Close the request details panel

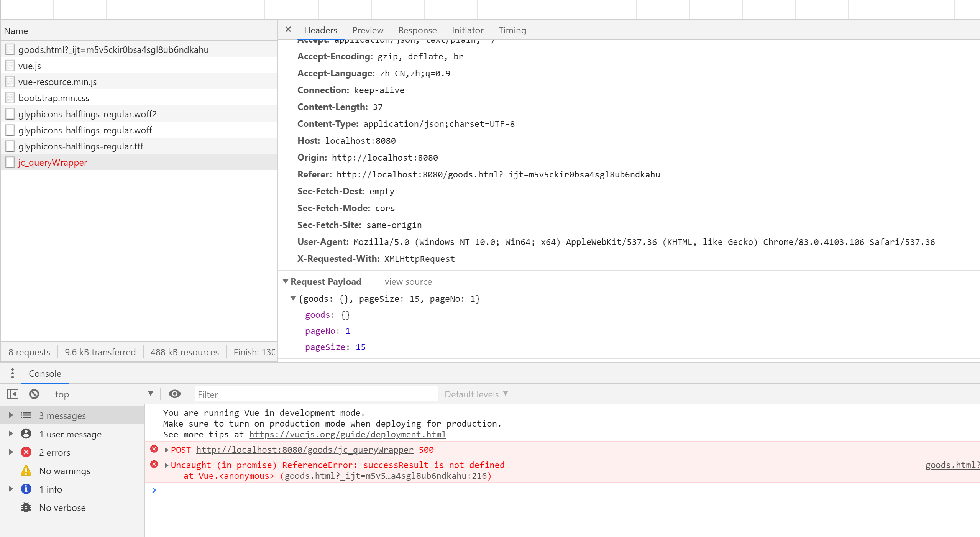click(x=288, y=30)
